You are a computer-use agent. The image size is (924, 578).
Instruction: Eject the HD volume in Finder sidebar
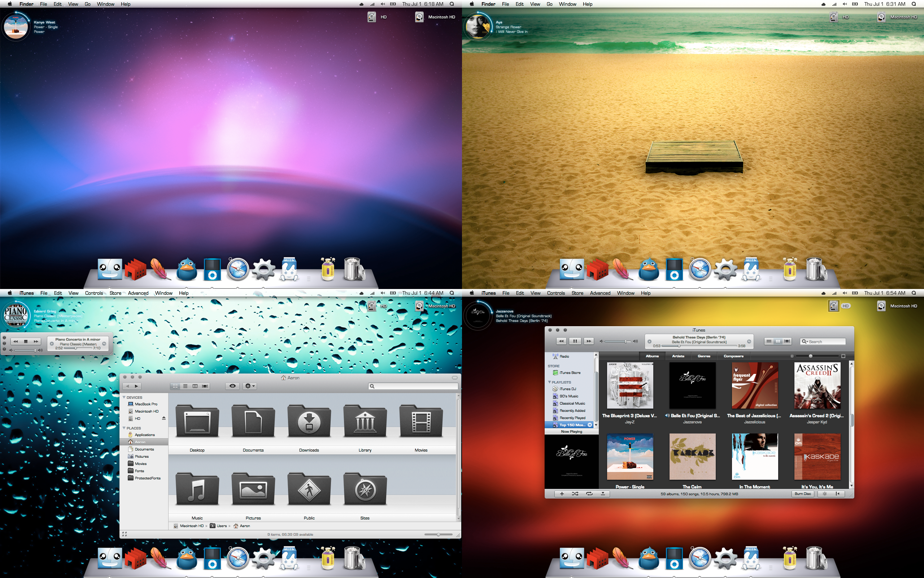164,418
